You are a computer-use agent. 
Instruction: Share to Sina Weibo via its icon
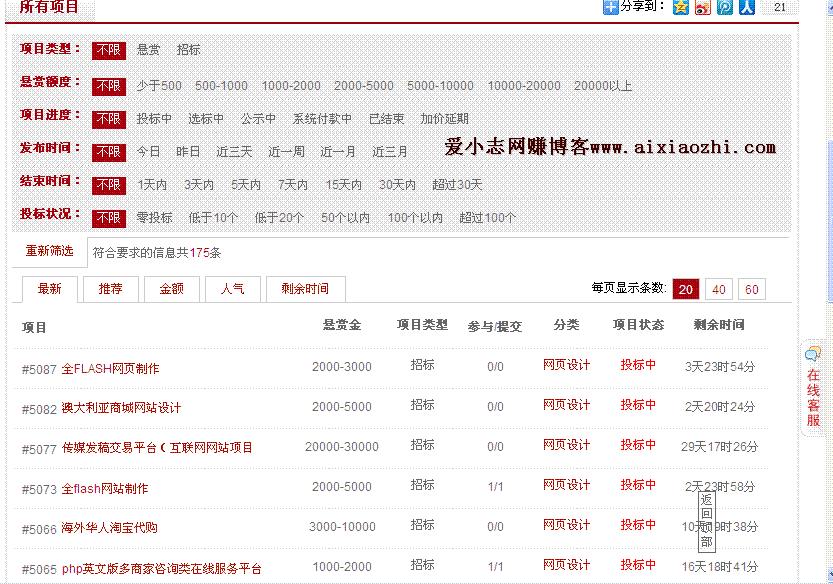pyautogui.click(x=703, y=8)
